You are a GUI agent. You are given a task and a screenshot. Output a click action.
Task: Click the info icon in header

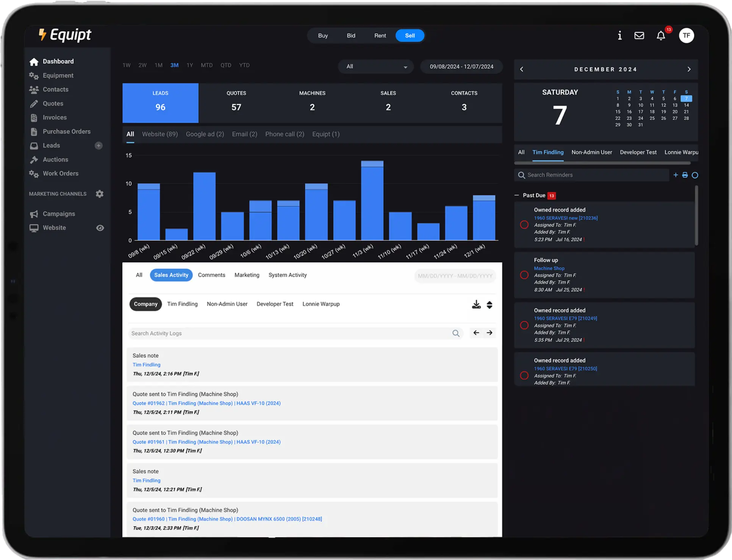click(x=619, y=36)
